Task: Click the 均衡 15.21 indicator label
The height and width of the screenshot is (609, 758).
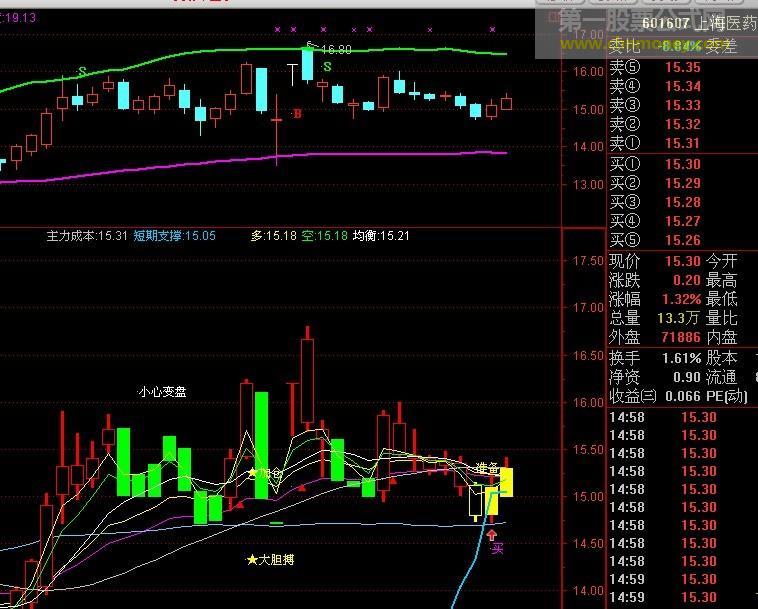Action: click(x=381, y=236)
